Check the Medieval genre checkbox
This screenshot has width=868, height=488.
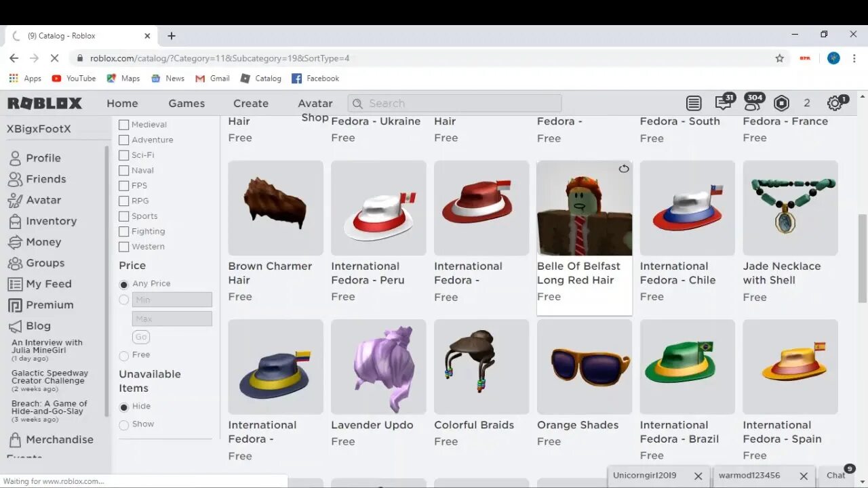click(123, 125)
